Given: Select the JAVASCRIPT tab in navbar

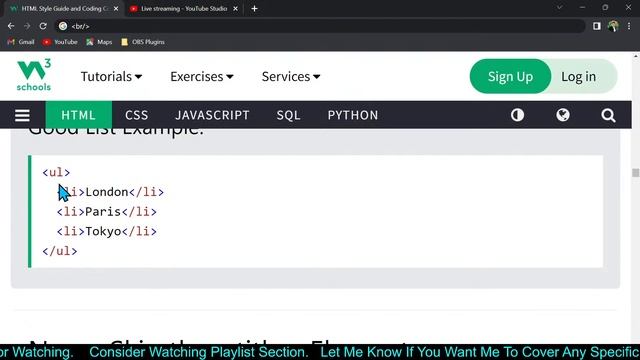Looking at the screenshot, I should tap(212, 115).
